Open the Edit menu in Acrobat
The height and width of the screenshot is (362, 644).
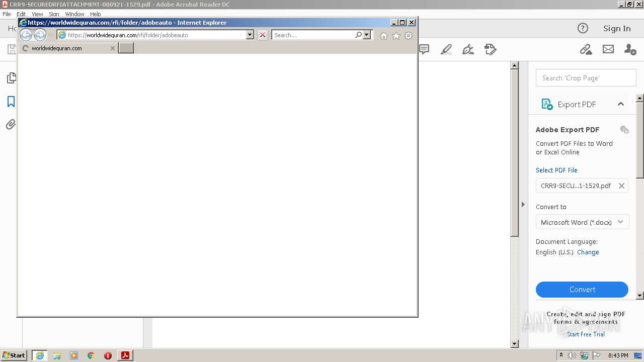(x=21, y=14)
